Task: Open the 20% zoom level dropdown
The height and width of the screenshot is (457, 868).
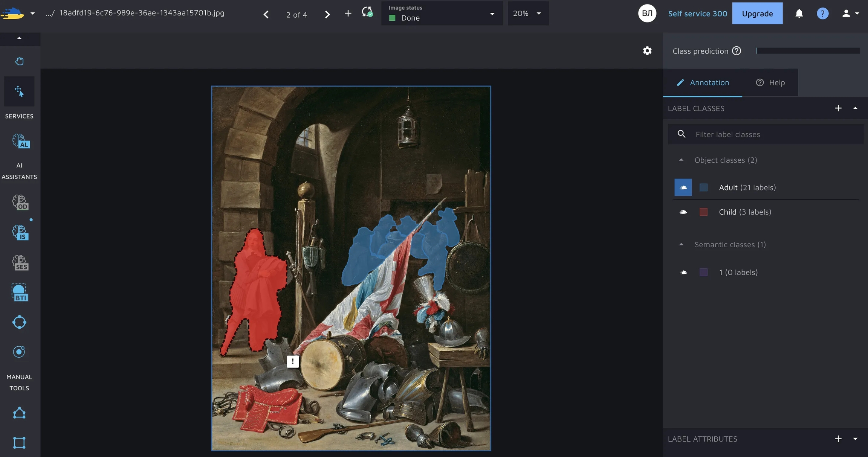Action: [x=527, y=14]
